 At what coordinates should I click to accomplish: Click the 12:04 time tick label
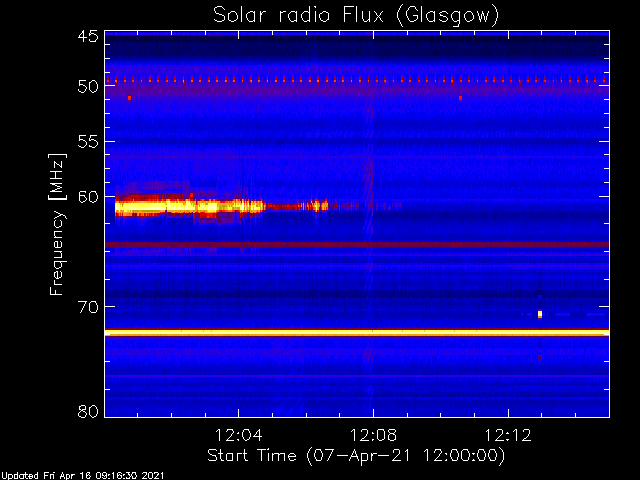238,436
